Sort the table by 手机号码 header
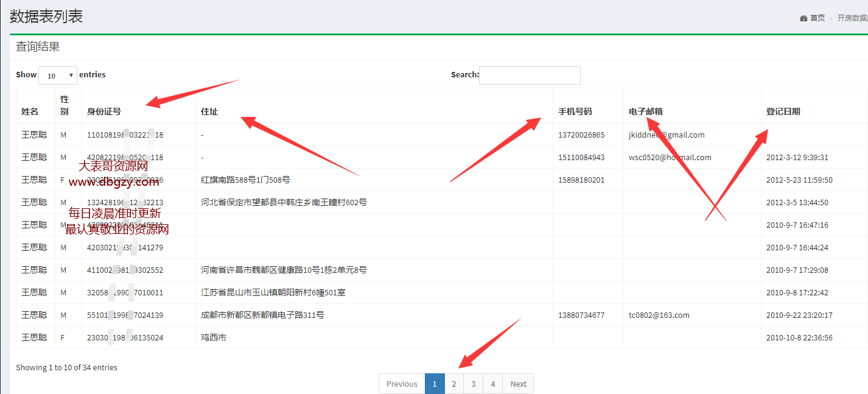 [x=575, y=111]
